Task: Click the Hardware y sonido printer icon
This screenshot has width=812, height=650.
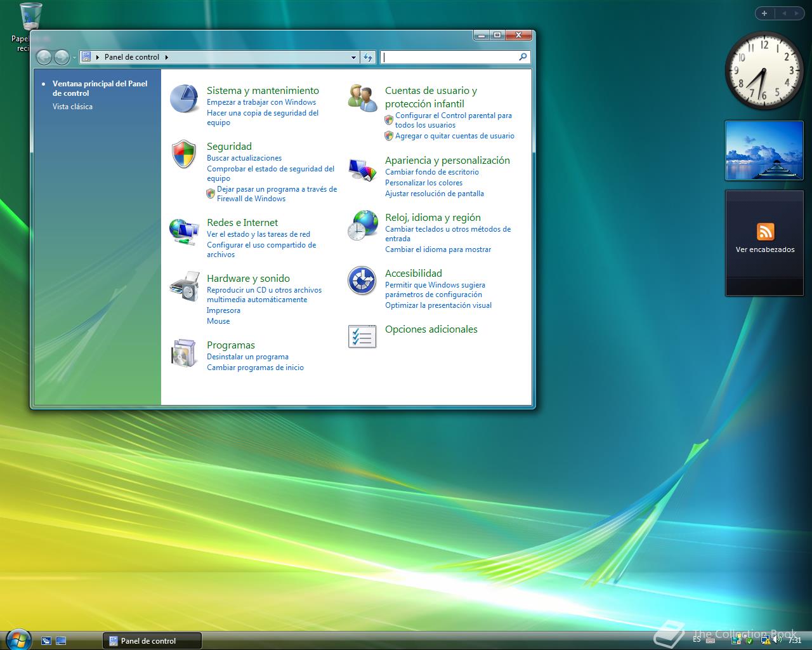Action: 185,286
